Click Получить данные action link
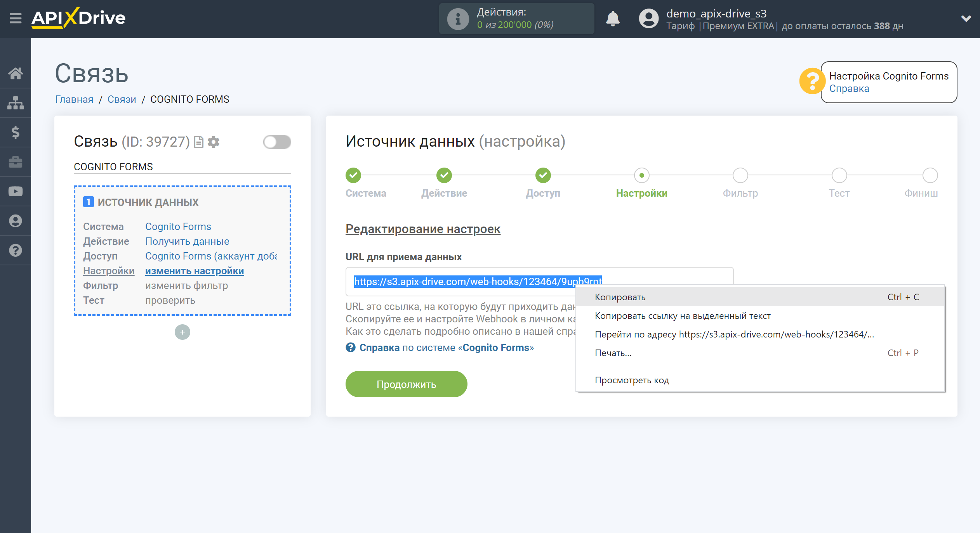The height and width of the screenshot is (533, 980). (187, 241)
